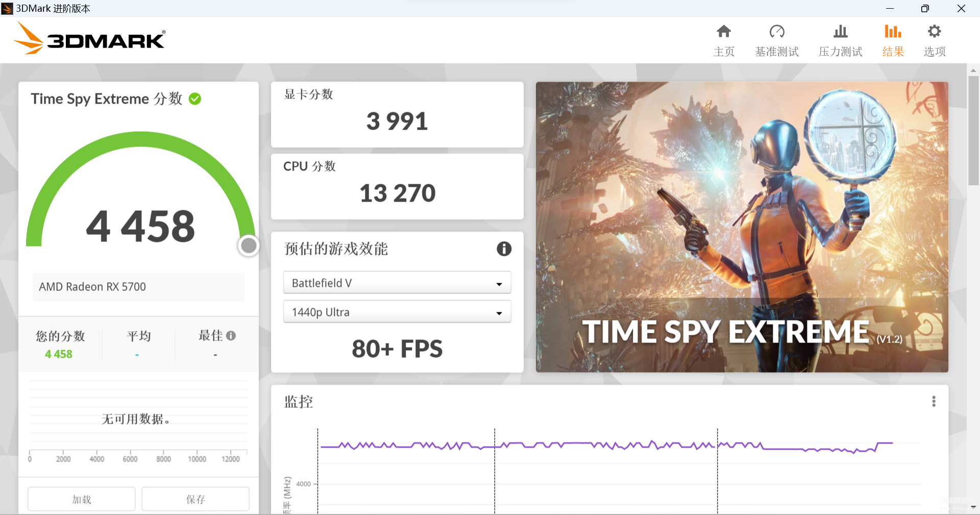980x515 pixels.
Task: Click the Time Spy Extreme 分数 heading
Action: [107, 99]
